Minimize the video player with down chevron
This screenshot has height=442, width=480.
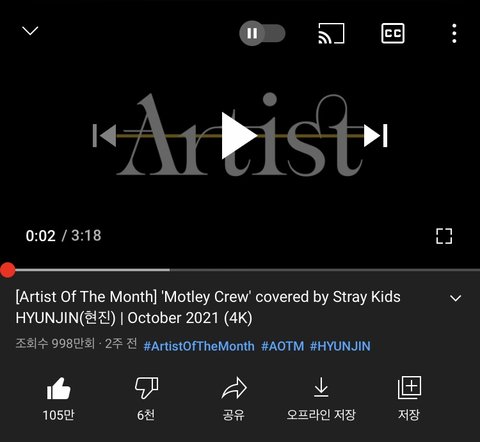coord(30,31)
